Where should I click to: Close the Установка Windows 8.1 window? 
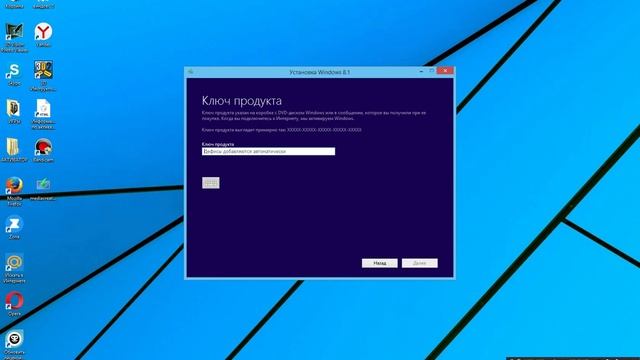point(445,71)
